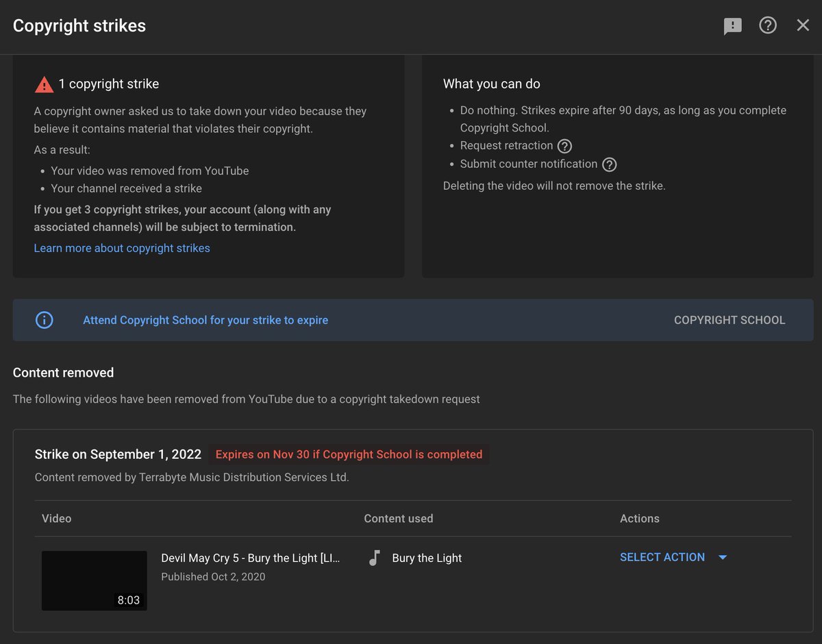Open the send feedback icon

tap(732, 26)
